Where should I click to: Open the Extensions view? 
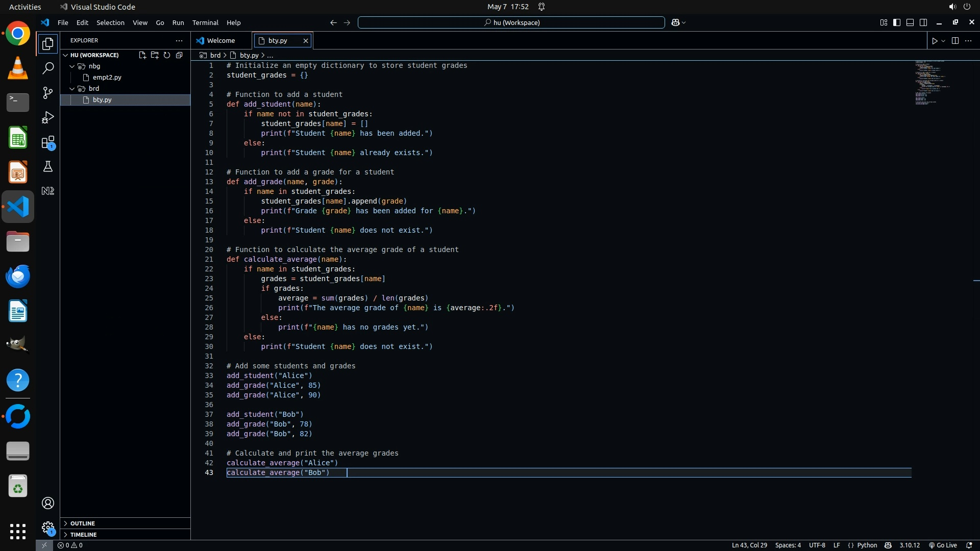(x=47, y=142)
